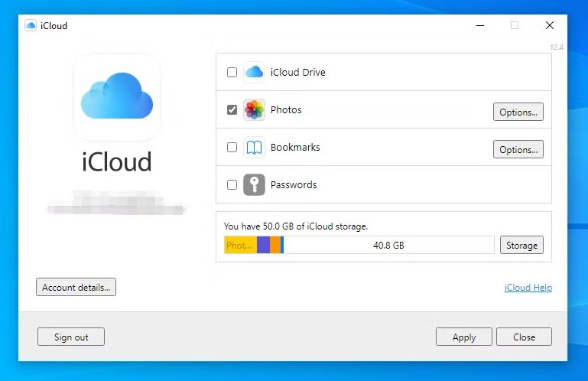Click the purple storage bar segment

[x=263, y=245]
